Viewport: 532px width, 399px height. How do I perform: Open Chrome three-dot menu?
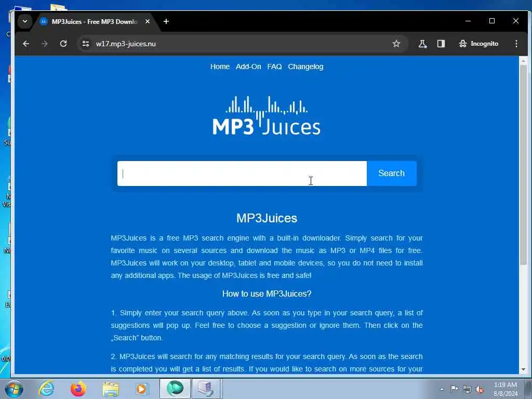point(516,44)
